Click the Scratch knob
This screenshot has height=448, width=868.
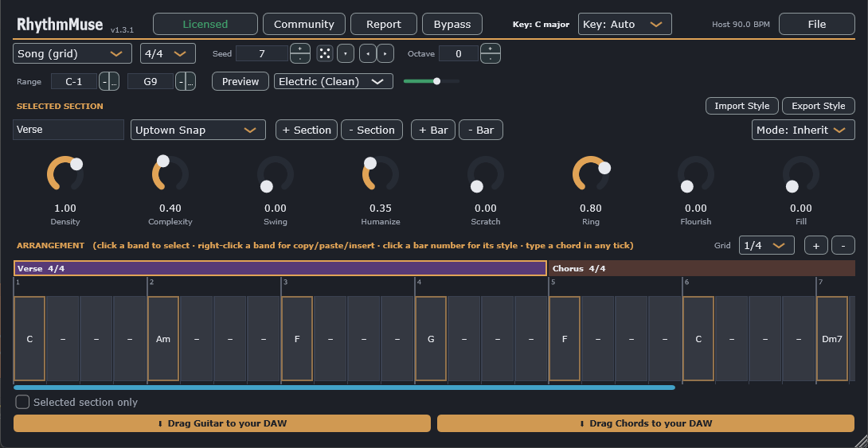pos(486,173)
